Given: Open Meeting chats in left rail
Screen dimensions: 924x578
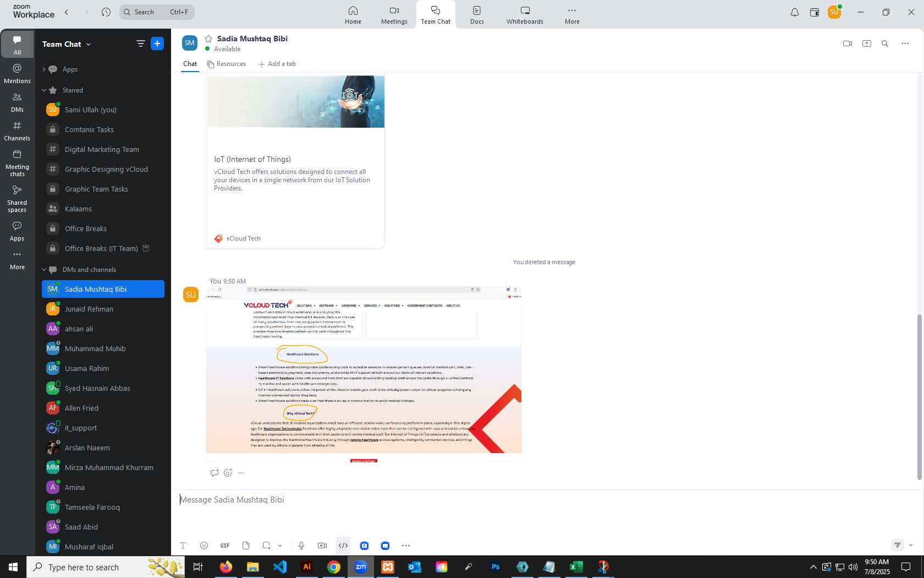Looking at the screenshot, I should coord(17,163).
